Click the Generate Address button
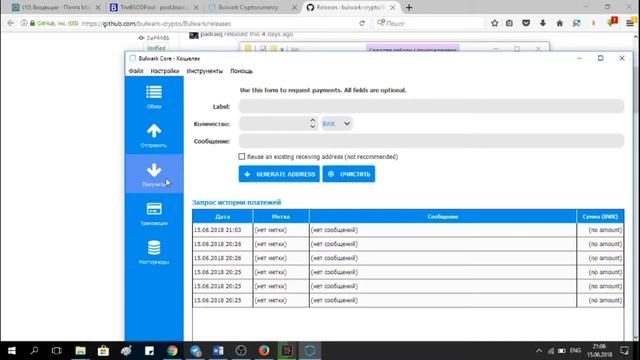Image resolution: width=640 pixels, height=360 pixels. [x=279, y=174]
